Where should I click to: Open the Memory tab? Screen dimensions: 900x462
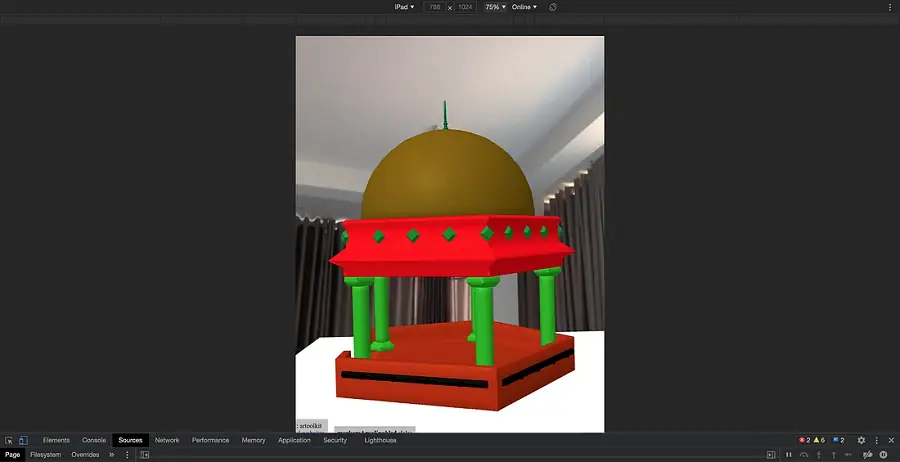pyautogui.click(x=254, y=440)
